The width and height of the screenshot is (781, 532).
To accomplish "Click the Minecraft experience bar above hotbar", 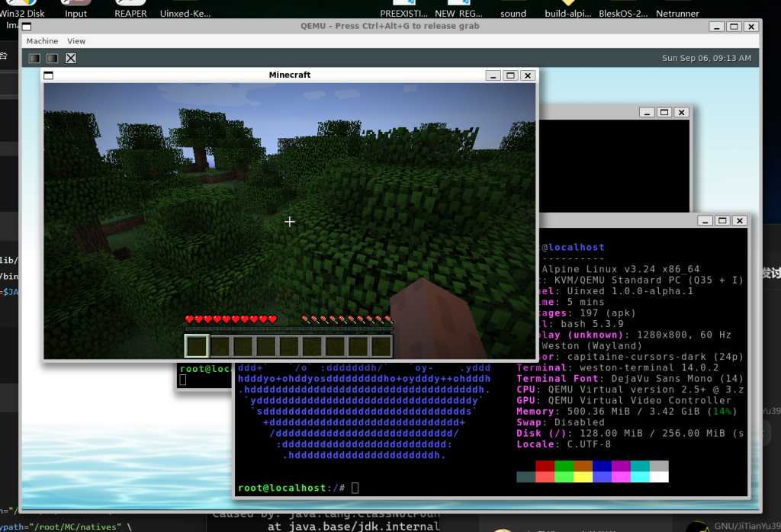I will coord(289,328).
